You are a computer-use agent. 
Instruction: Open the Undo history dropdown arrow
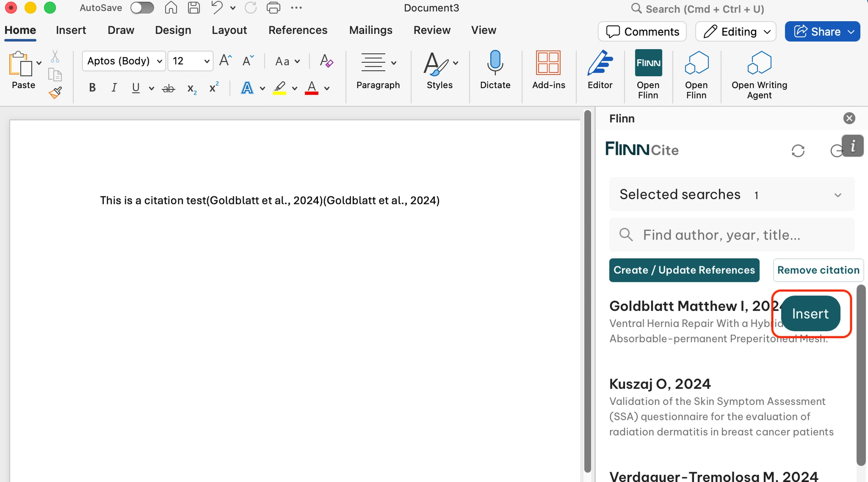click(x=233, y=8)
